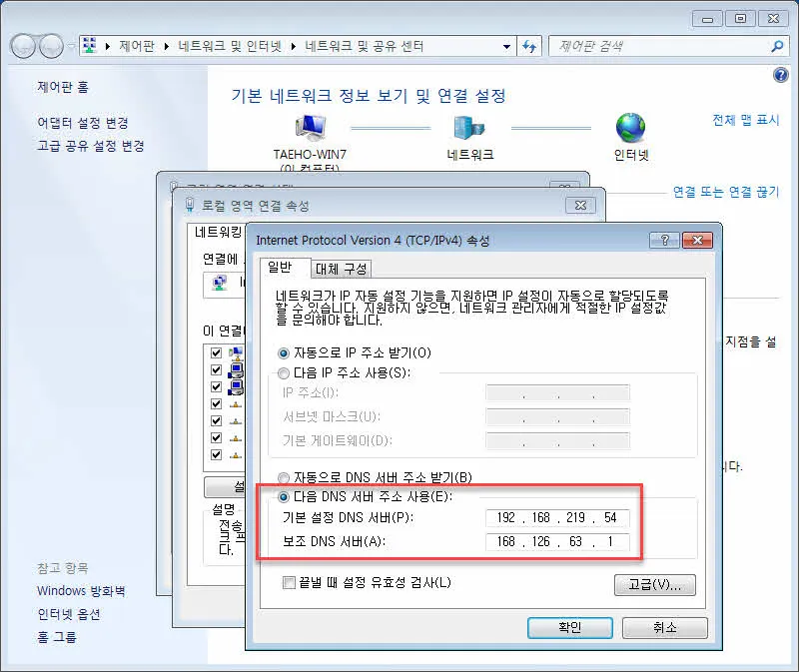Click the TAEHO-WIN7 computer icon

308,127
